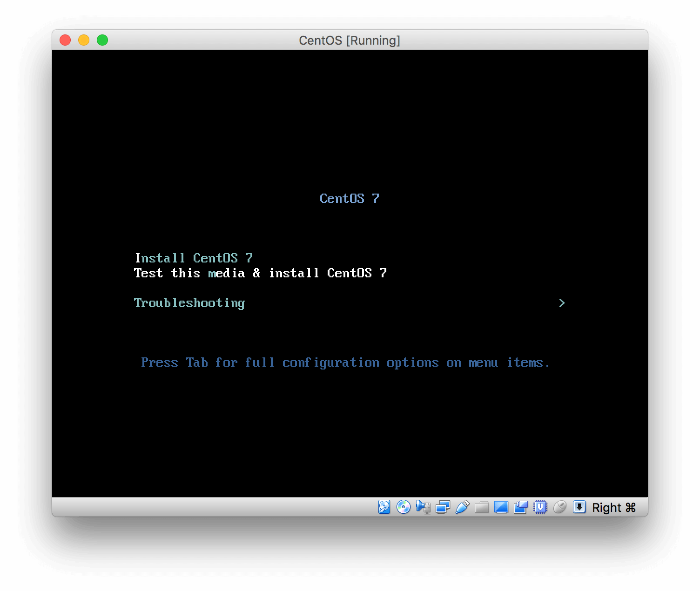This screenshot has height=591, width=700.
Task: Click the shared folders icon
Action: coord(482,507)
